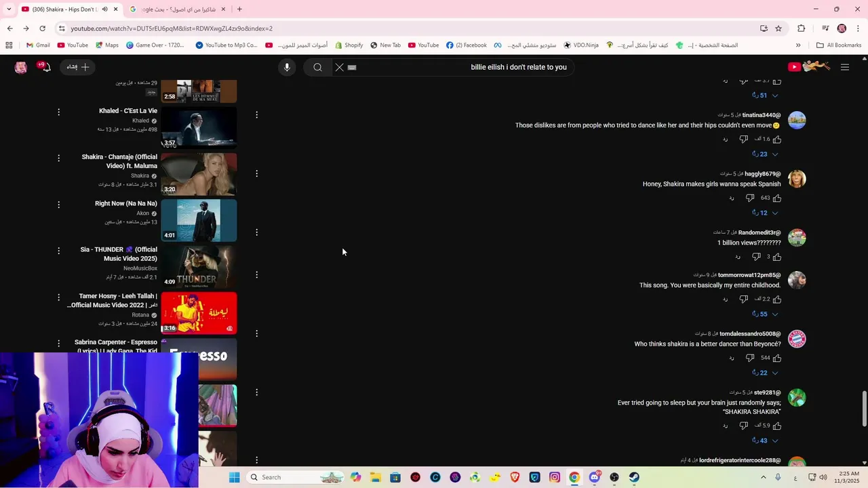The height and width of the screenshot is (488, 868).
Task: Open action menu for Sia THUNDER video
Action: click(58, 251)
